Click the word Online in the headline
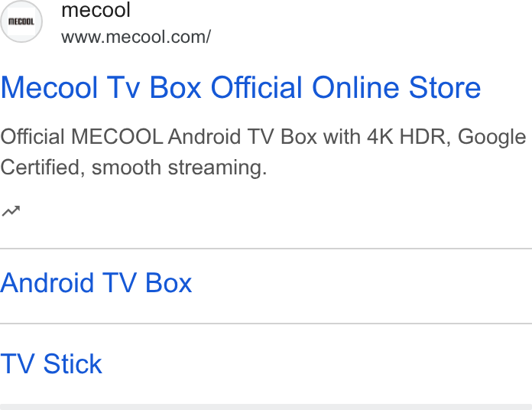This screenshot has width=532, height=410. [x=355, y=88]
